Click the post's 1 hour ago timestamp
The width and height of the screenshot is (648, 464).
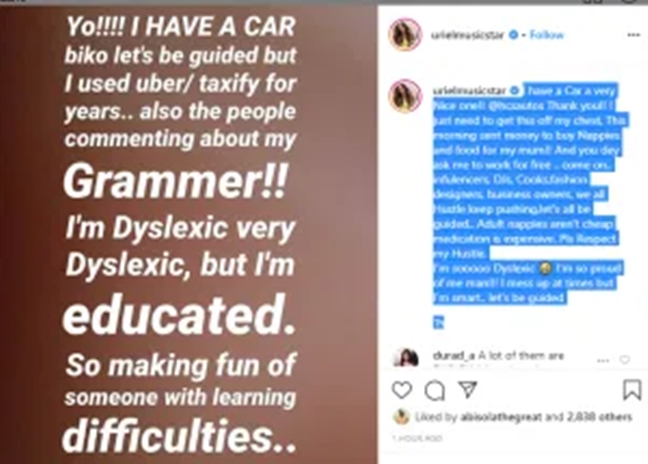coord(417,438)
